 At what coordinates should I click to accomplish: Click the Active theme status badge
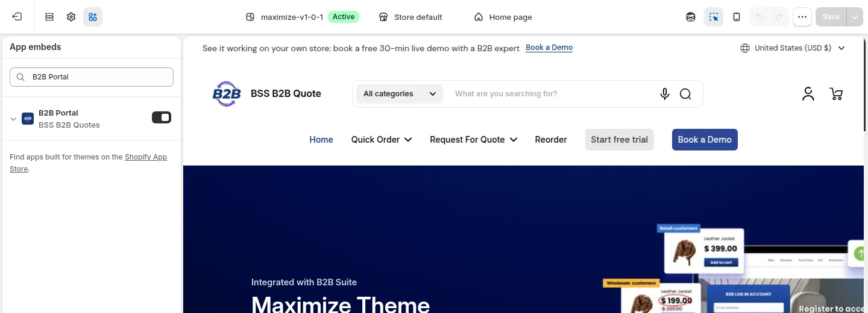(x=344, y=17)
